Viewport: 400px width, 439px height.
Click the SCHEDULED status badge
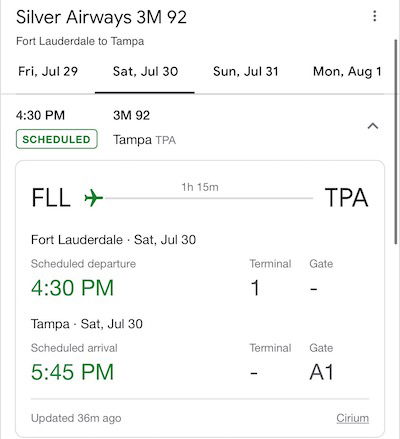(57, 139)
